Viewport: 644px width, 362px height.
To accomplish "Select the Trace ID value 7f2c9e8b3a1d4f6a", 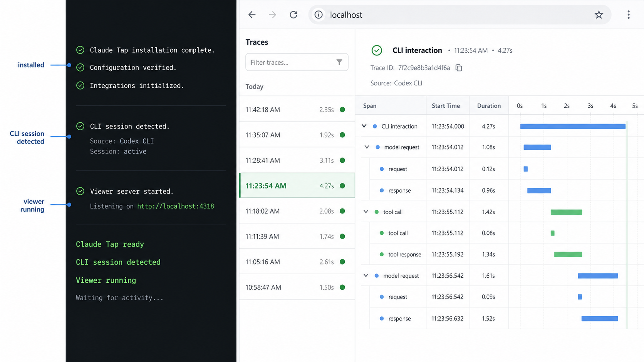I will (424, 68).
